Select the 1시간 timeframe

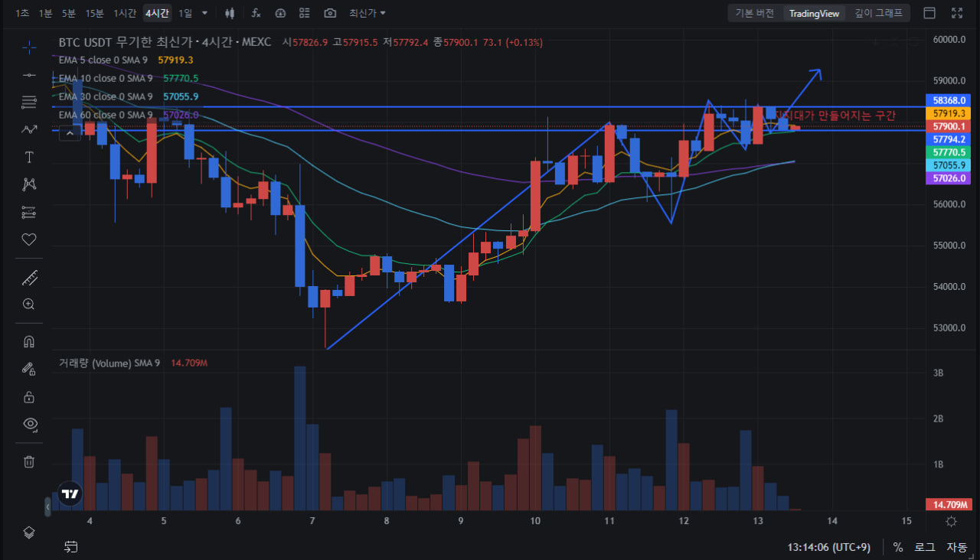click(x=125, y=13)
